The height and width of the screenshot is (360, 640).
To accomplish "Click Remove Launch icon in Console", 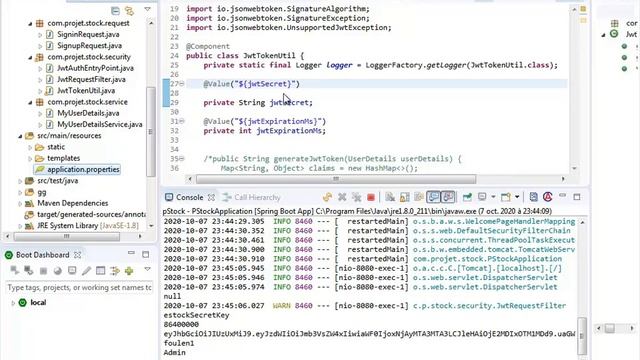I will [x=342, y=198].
